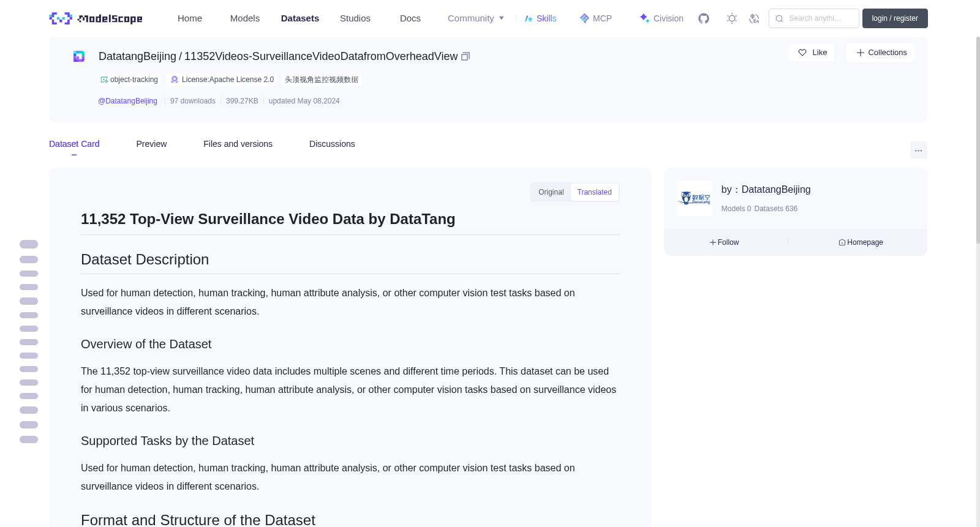The height and width of the screenshot is (527, 980).
Task: Switch description to Original language
Action: tap(551, 192)
